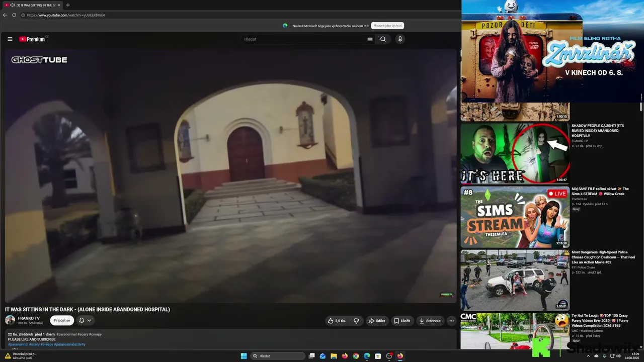Toggle the notification bell for FRANKO TV
Screen dimensions: 644x362
pos(82,321)
